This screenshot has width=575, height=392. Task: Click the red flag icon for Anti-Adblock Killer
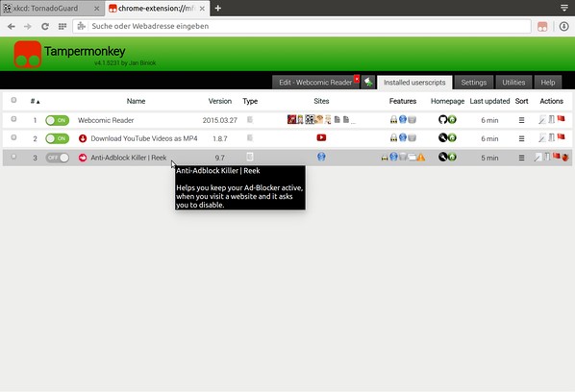(x=557, y=157)
